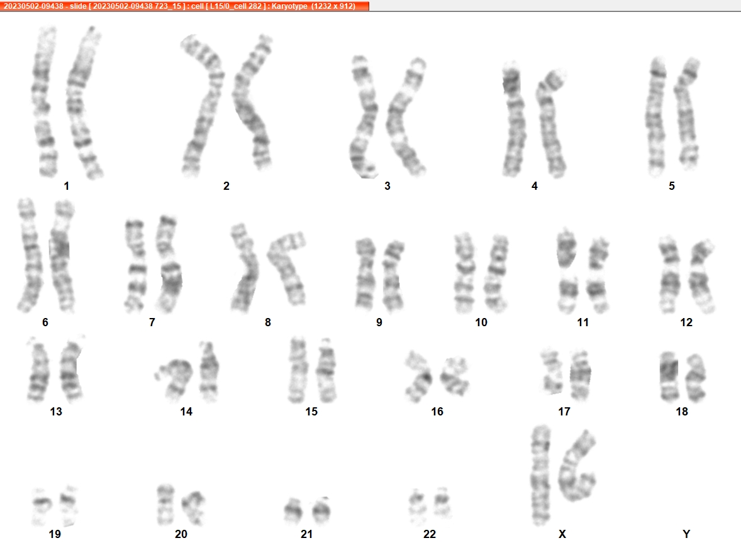Click the left chromosome 3 image
The height and width of the screenshot is (560, 741).
364,117
